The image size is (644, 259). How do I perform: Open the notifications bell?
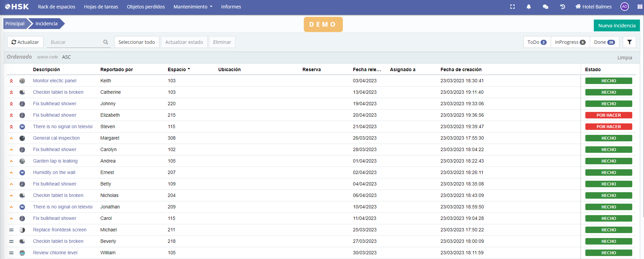[x=528, y=7]
